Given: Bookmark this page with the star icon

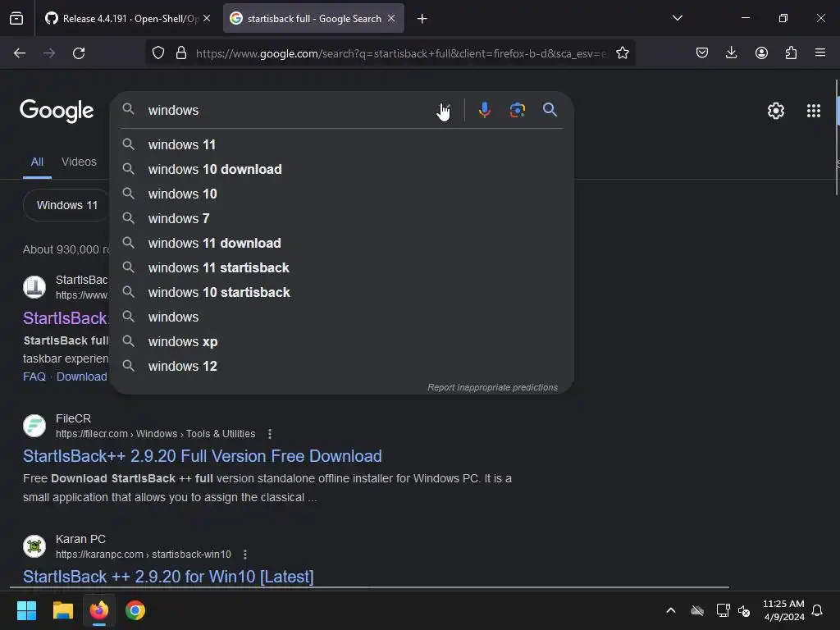Looking at the screenshot, I should point(623,53).
